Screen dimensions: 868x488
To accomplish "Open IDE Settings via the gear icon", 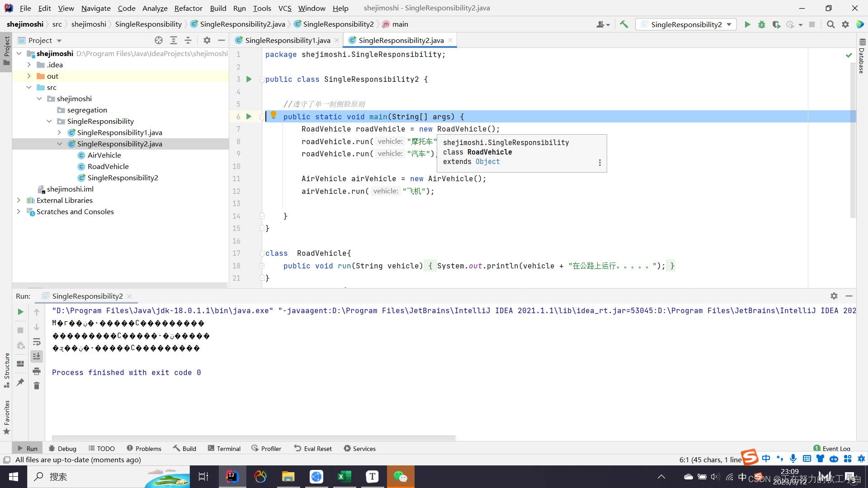I will point(845,24).
